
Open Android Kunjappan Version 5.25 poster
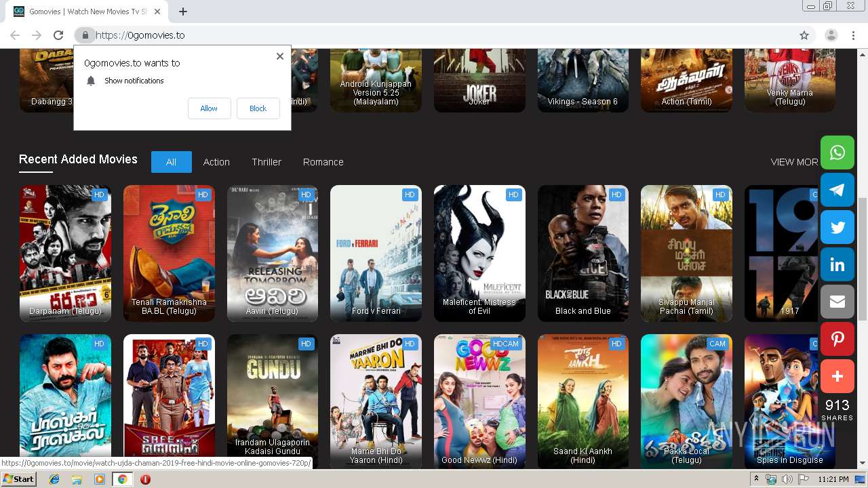click(x=376, y=81)
